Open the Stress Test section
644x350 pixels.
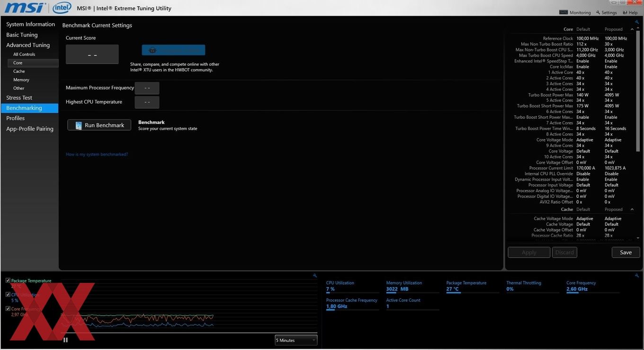19,97
